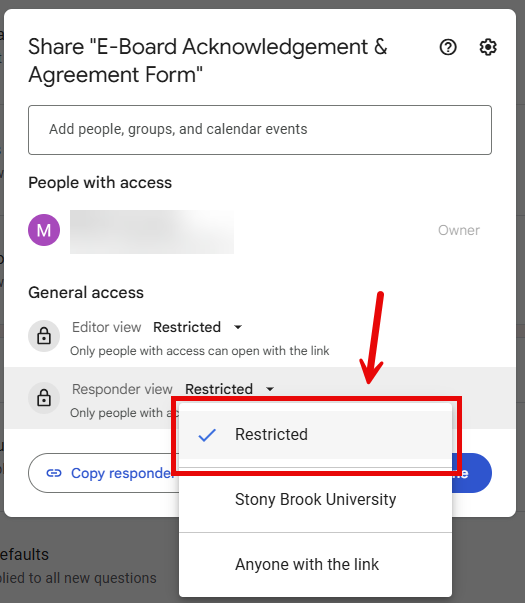Viewport: 525px width, 603px height.
Task: Click the Copy responder link button
Action: click(x=104, y=473)
